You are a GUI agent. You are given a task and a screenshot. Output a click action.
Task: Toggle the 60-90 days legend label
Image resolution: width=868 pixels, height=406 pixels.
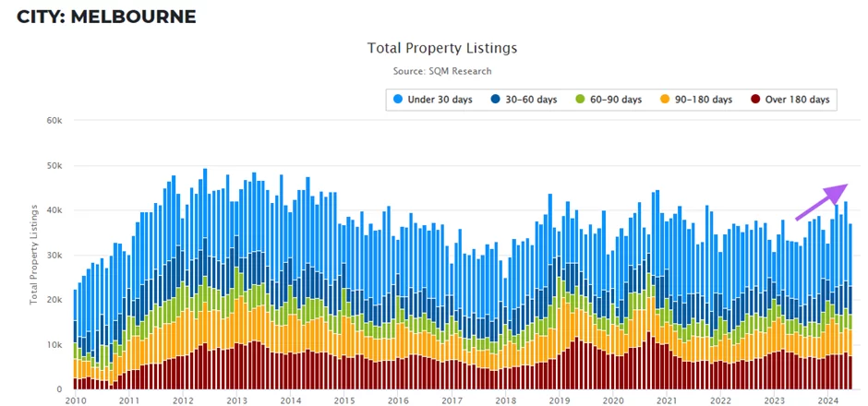tap(618, 100)
